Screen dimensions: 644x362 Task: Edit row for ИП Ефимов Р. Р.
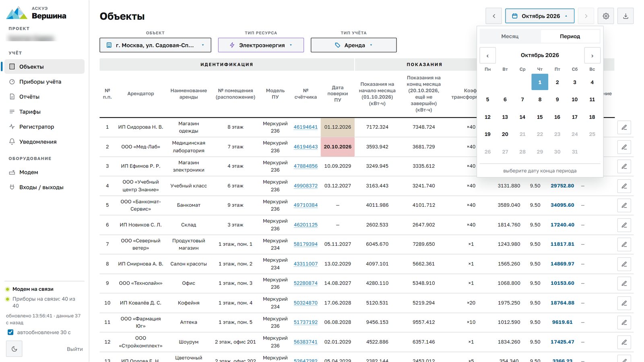(624, 166)
